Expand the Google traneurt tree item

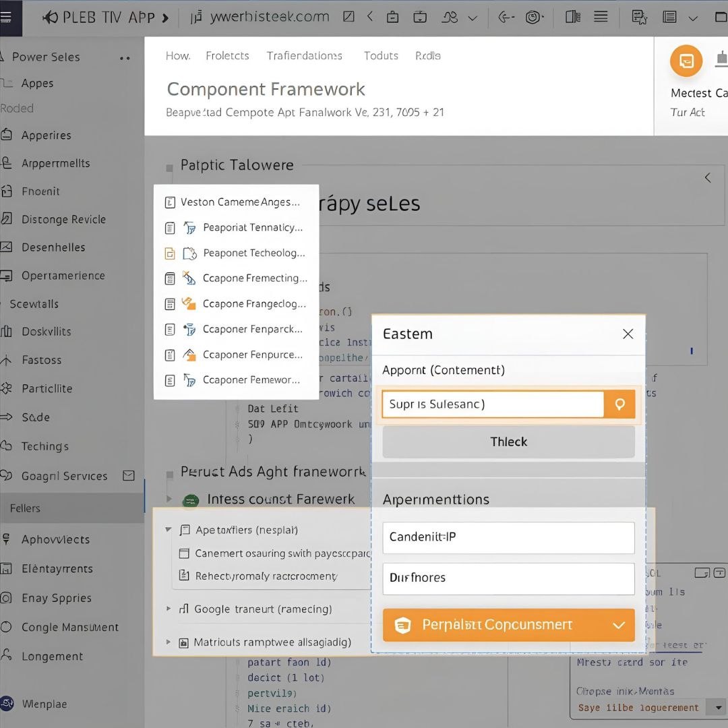pos(169,609)
